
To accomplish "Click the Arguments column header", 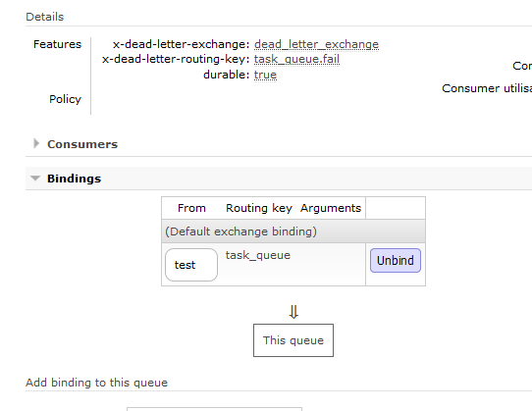I will [x=331, y=208].
